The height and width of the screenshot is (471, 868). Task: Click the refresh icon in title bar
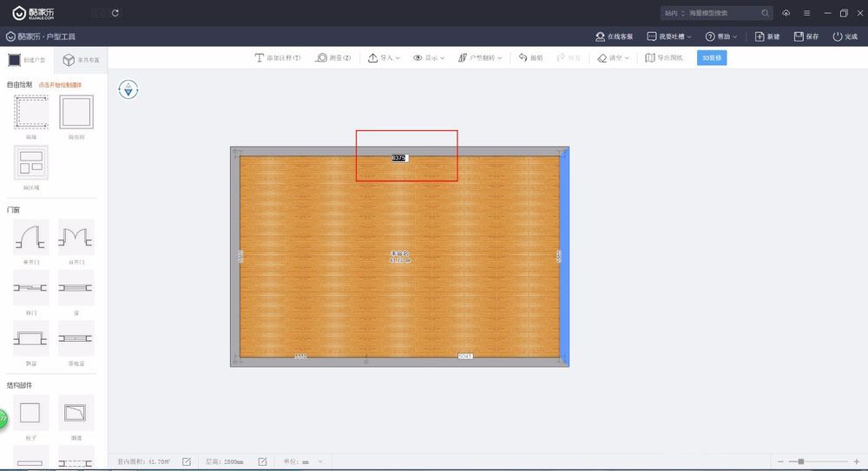coord(115,13)
